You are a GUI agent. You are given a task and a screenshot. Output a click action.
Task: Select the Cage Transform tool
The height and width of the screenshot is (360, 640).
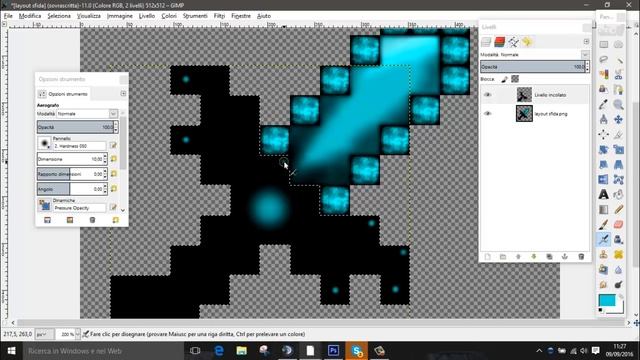(x=619, y=180)
